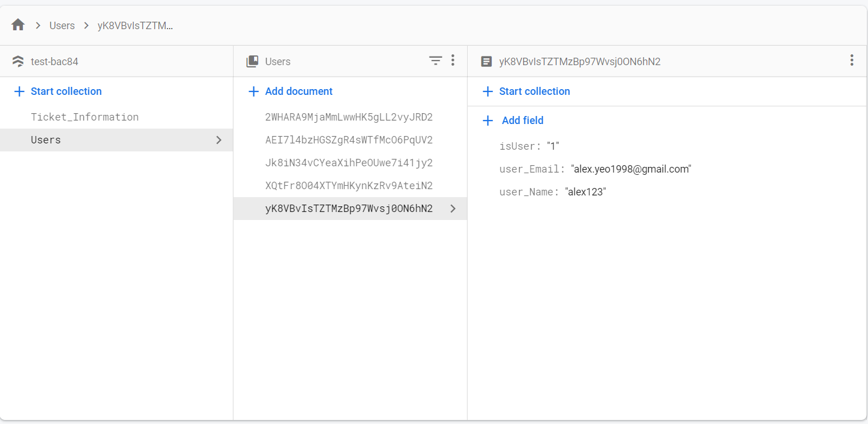
Task: Start collection inside the document panel
Action: click(535, 91)
